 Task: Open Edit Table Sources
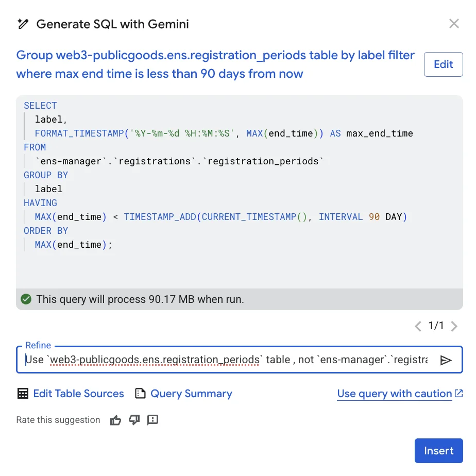(x=78, y=393)
